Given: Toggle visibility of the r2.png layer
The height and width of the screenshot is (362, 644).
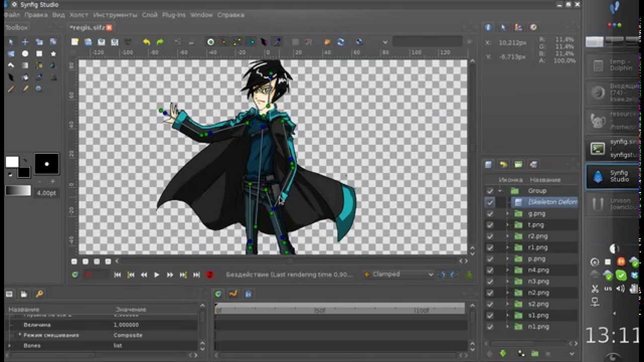Looking at the screenshot, I should coord(490,236).
